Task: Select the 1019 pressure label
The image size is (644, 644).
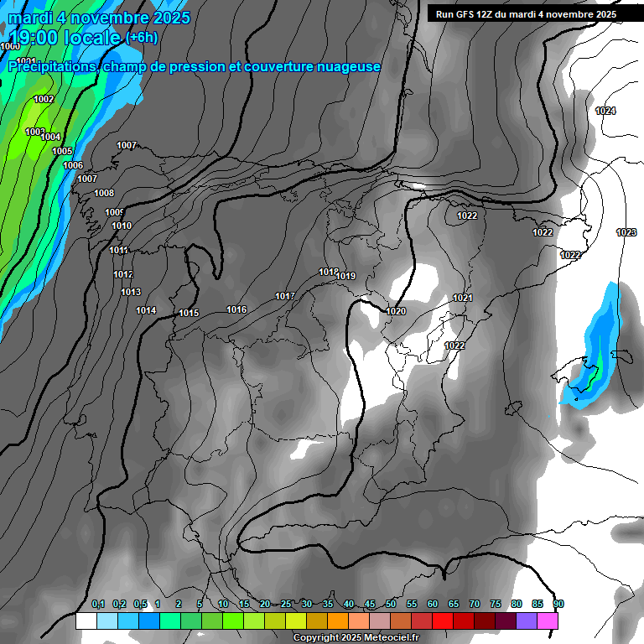Action: [345, 277]
